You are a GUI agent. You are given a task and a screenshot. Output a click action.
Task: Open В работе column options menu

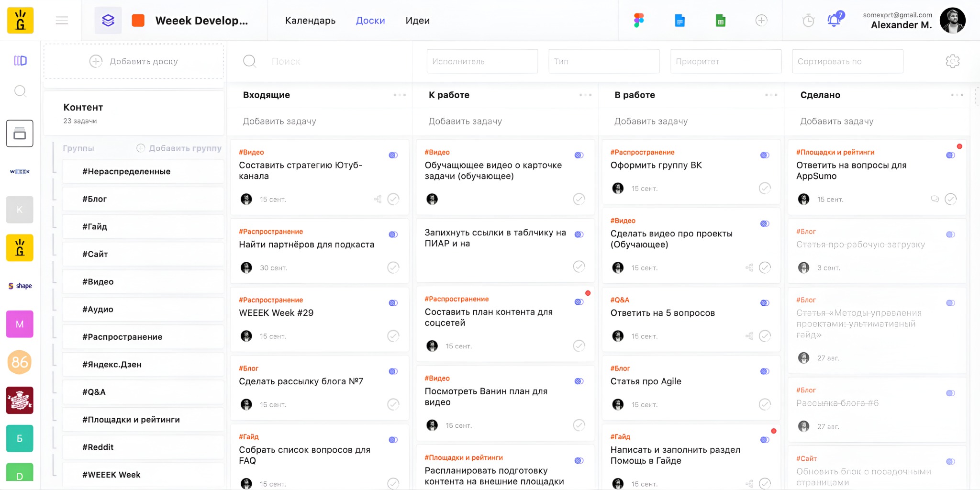click(x=771, y=95)
